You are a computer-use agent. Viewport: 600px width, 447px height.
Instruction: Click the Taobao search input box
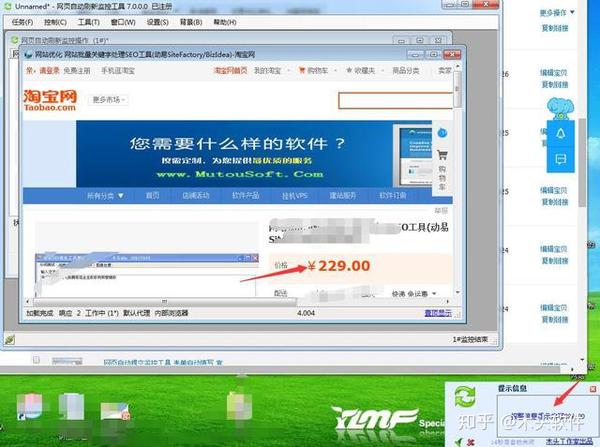click(395, 101)
